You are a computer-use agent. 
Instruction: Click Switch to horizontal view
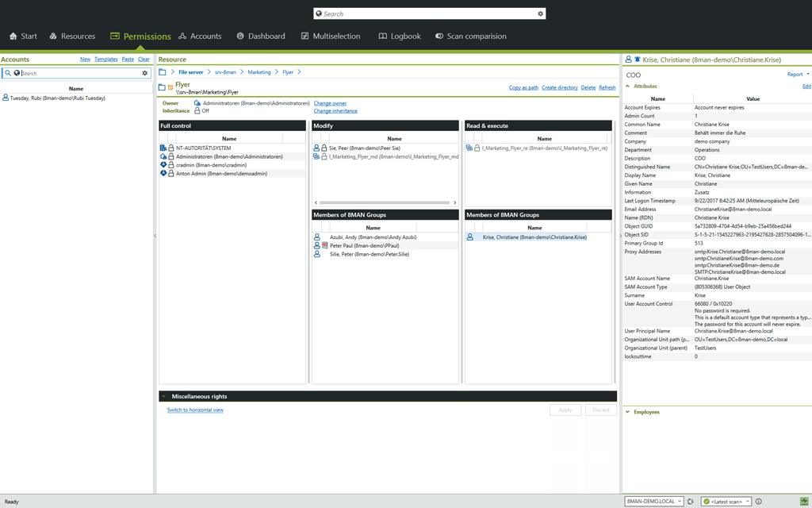[x=194, y=410]
